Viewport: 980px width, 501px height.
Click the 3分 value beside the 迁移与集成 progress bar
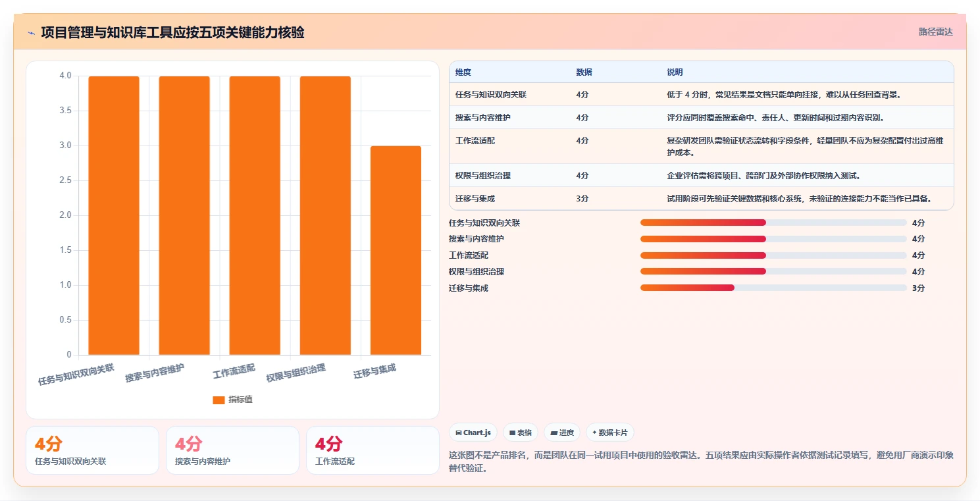(x=918, y=288)
